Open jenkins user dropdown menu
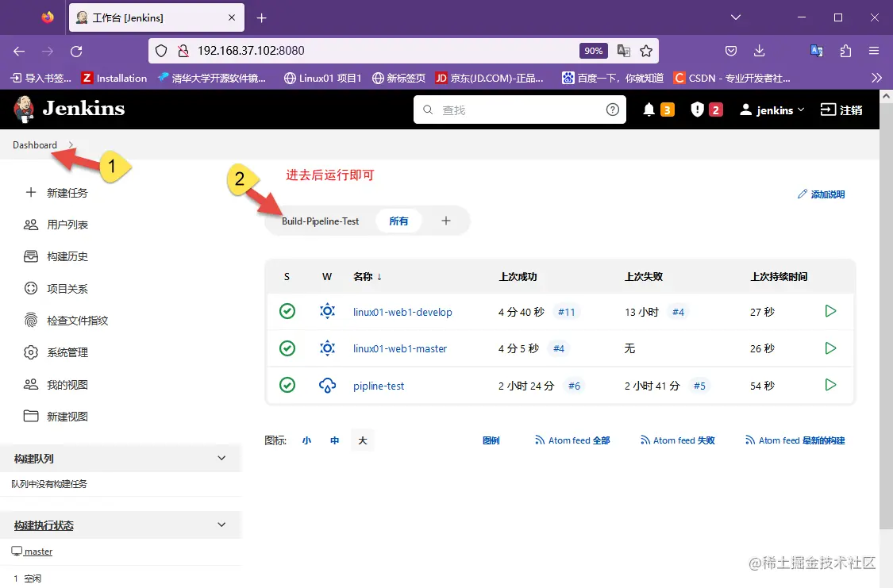 click(x=772, y=110)
